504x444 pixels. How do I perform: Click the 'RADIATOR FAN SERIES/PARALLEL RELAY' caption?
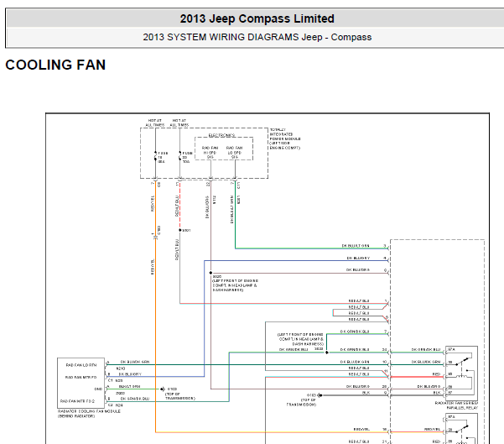457,405
